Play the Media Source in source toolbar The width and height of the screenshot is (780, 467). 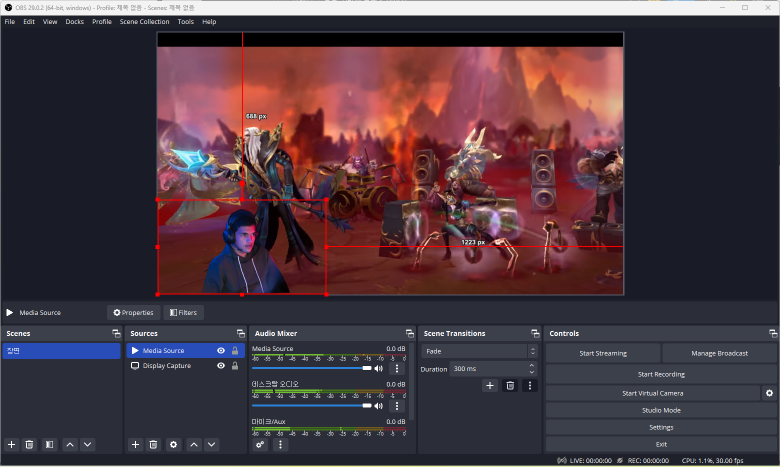(x=9, y=312)
